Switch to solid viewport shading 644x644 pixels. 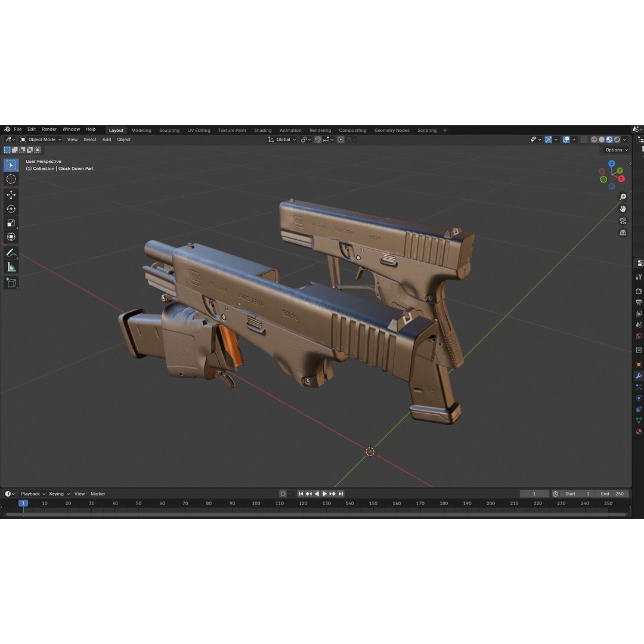tap(602, 140)
